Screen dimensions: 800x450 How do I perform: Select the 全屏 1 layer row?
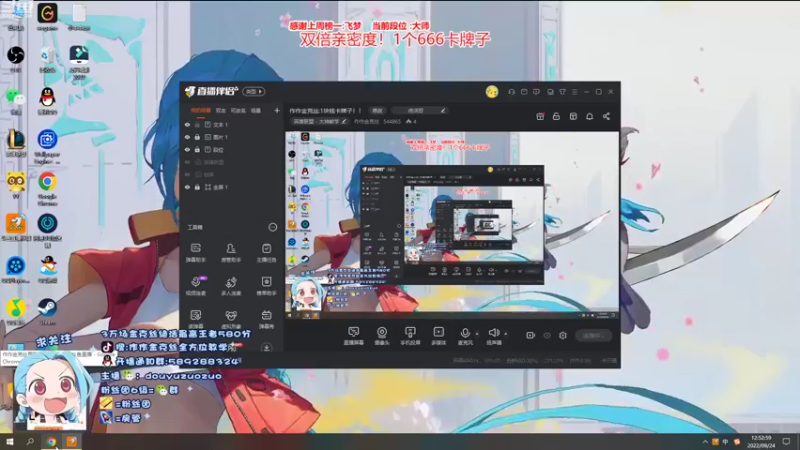pos(232,187)
